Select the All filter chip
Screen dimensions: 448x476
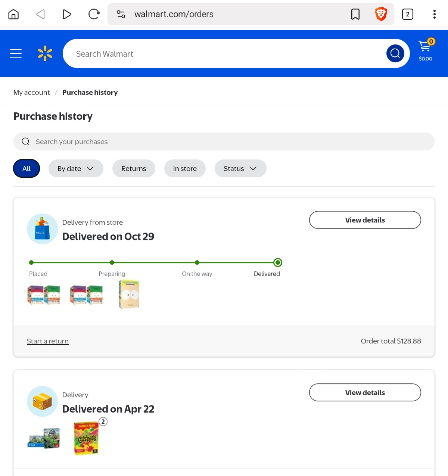pyautogui.click(x=27, y=168)
